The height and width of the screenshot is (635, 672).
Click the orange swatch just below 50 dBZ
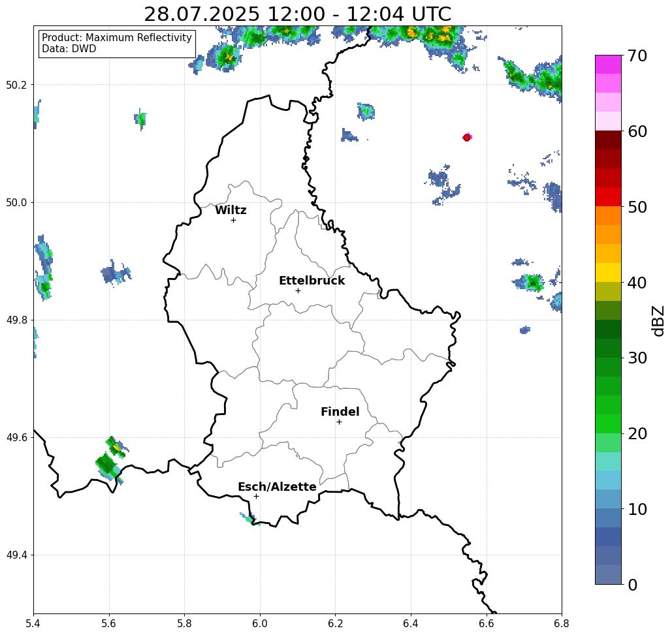point(608,216)
